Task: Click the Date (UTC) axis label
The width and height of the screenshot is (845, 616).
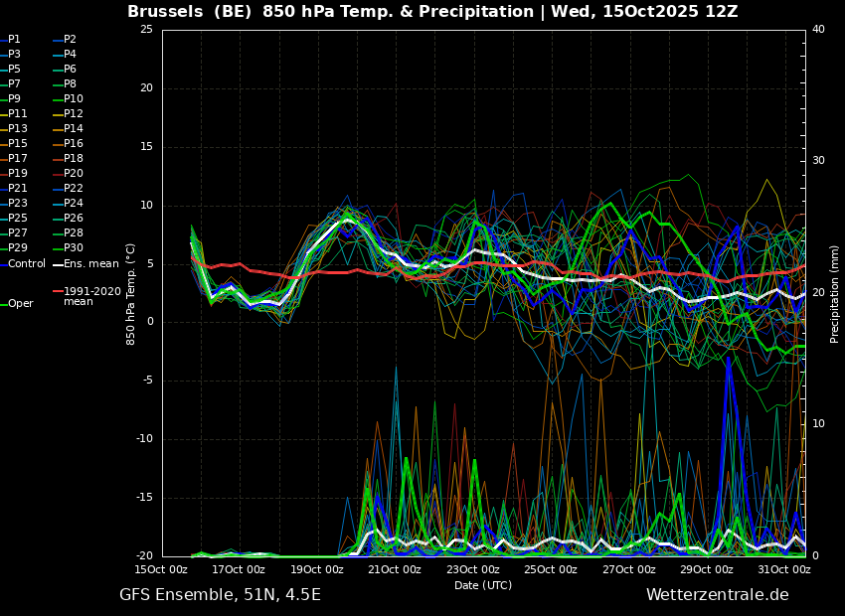Action: pyautogui.click(x=483, y=585)
